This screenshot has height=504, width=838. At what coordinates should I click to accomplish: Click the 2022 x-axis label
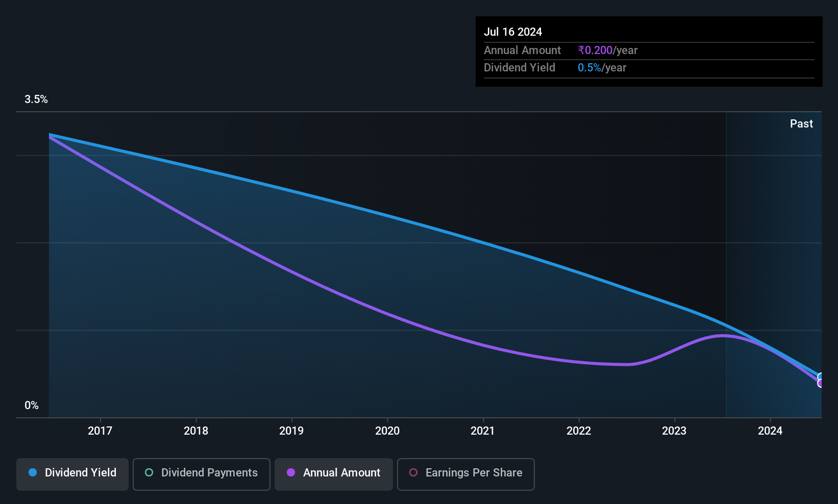(x=579, y=431)
